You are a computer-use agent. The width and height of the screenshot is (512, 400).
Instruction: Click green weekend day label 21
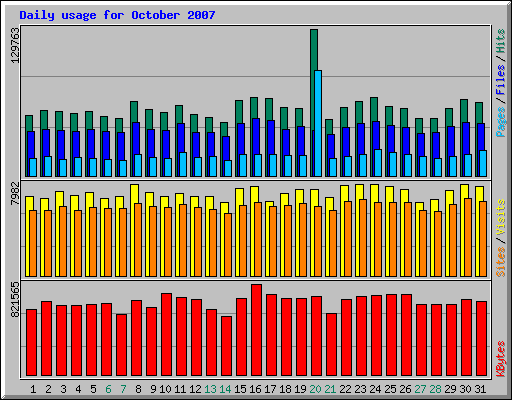[x=330, y=389]
